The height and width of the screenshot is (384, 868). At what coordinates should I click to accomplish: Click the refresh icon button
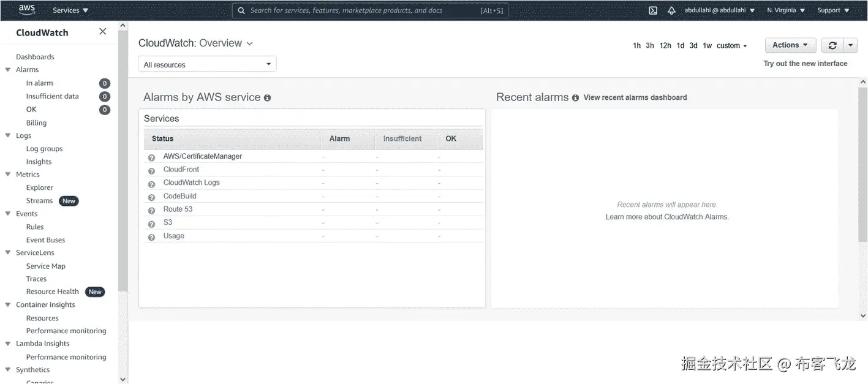tap(832, 45)
